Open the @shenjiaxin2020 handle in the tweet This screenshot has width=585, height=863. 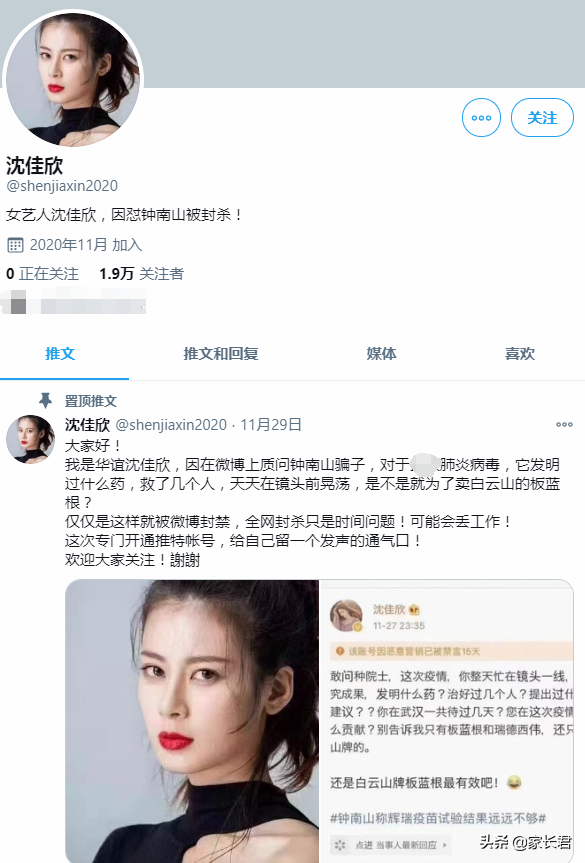(x=171, y=425)
